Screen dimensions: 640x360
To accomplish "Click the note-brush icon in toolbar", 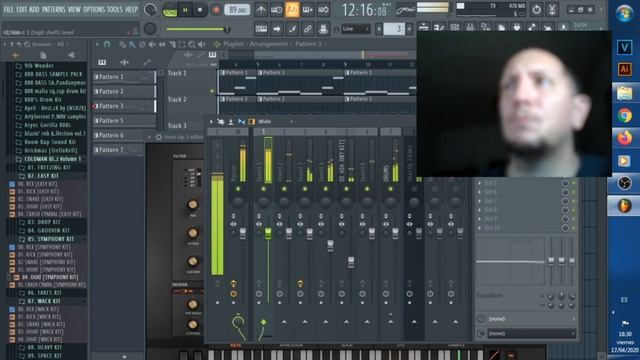I will 292,29.
